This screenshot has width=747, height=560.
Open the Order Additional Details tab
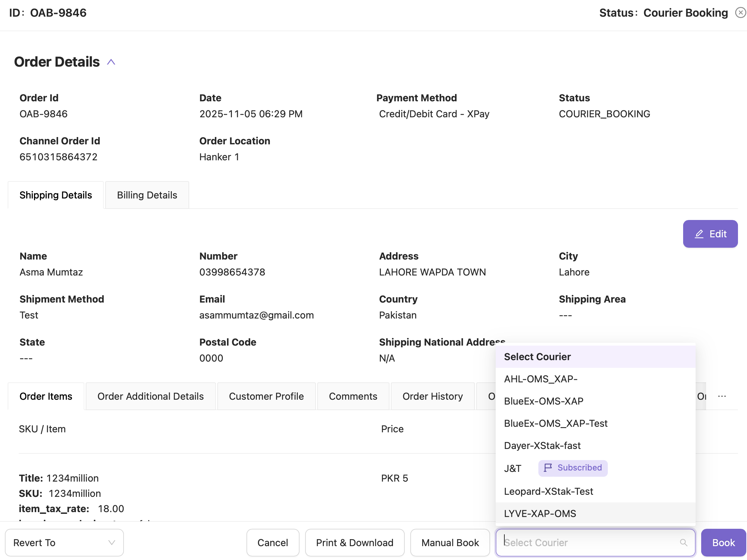point(151,396)
